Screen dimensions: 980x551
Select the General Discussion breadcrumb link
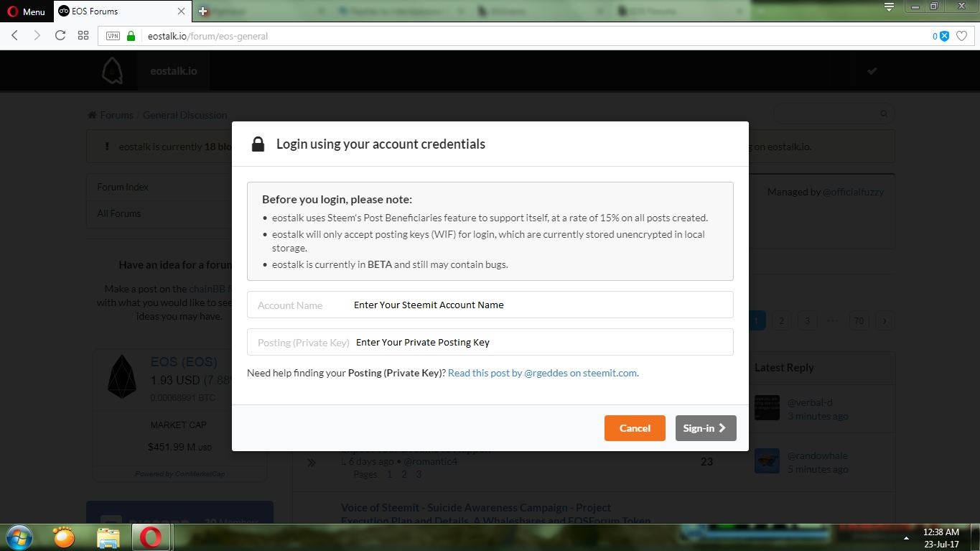pyautogui.click(x=185, y=114)
